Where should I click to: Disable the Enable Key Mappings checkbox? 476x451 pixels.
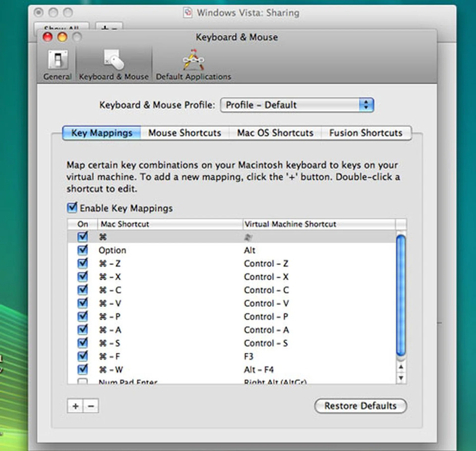click(x=72, y=208)
